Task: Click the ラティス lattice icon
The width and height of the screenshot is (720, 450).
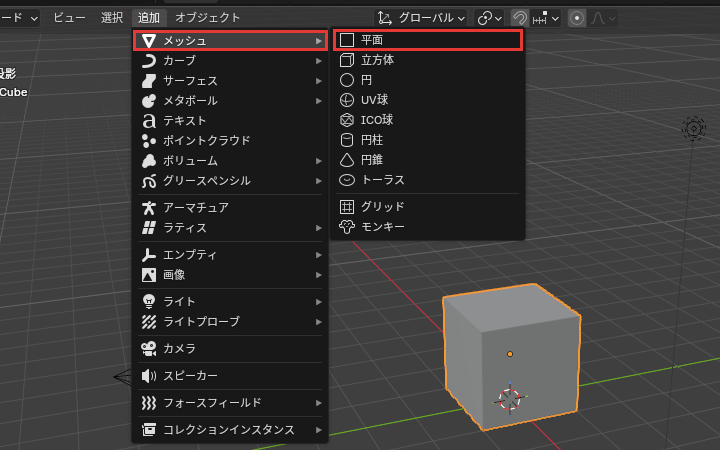Action: pyautogui.click(x=148, y=228)
